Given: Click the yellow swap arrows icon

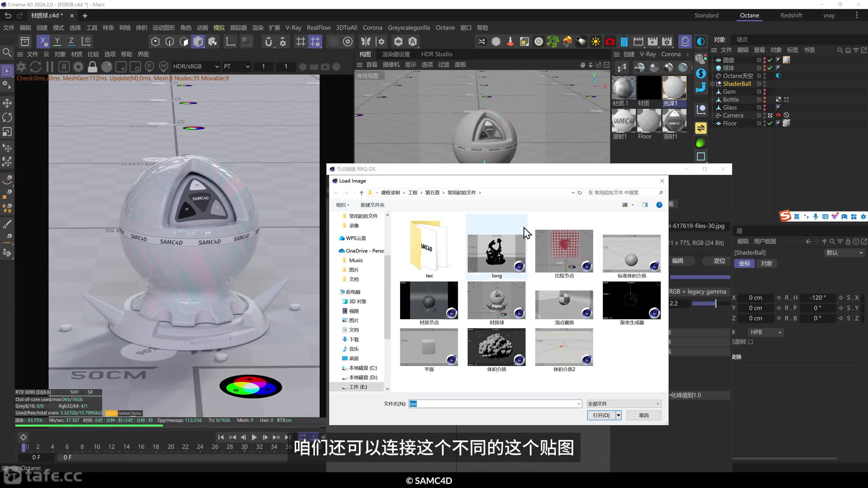Looking at the screenshot, I should [701, 128].
